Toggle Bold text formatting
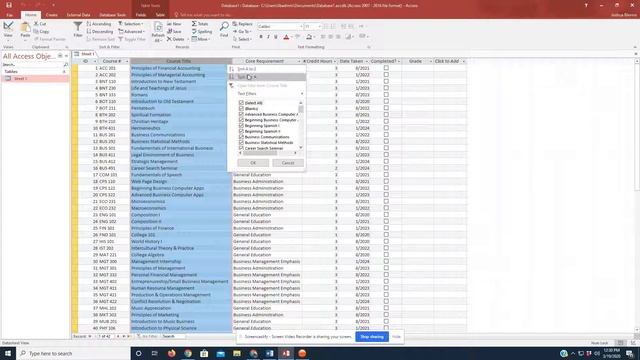640x360 pixels. pyautogui.click(x=261, y=37)
